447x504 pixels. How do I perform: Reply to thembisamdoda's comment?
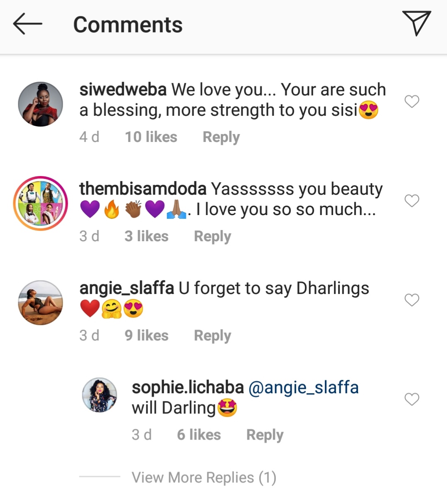(212, 236)
